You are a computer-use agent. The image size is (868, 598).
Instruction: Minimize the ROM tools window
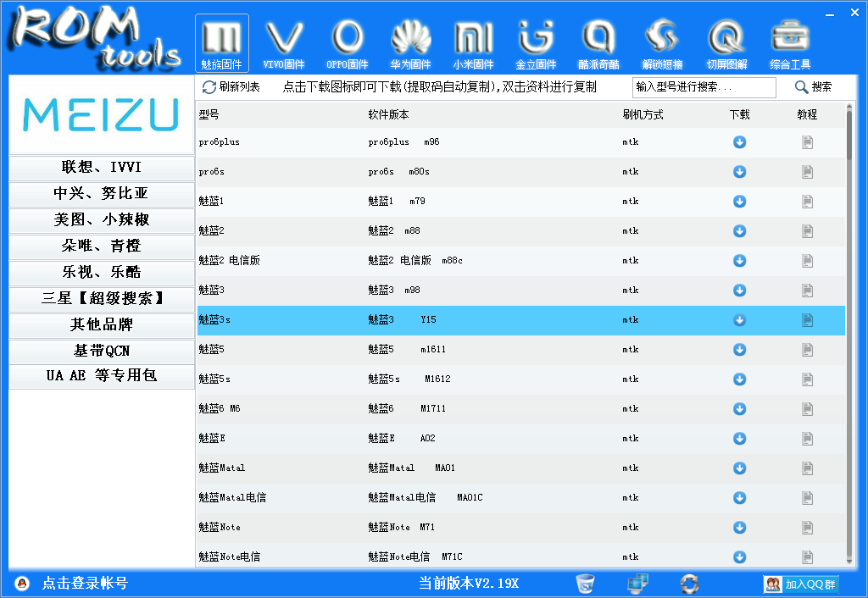point(829,14)
